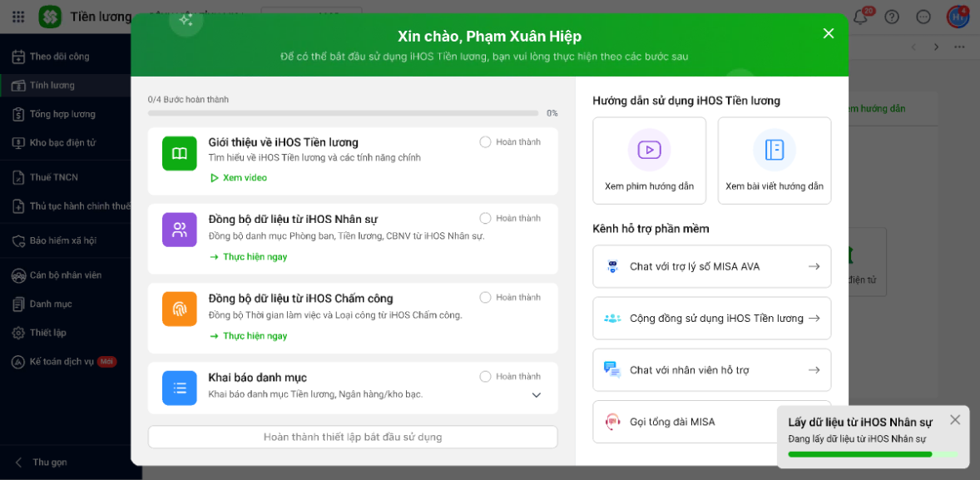Click the Giới thiệu về iHOS Tiền lương title
Image resolution: width=980 pixels, height=480 pixels.
(x=283, y=142)
